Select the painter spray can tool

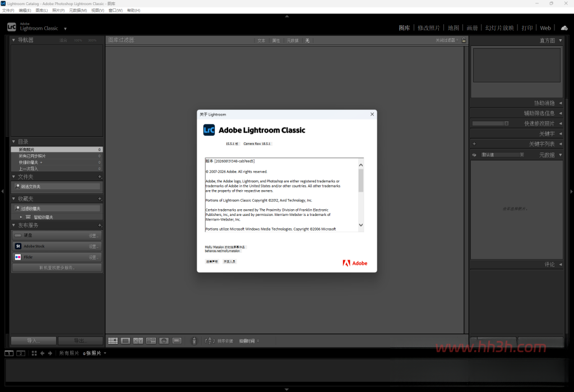pyautogui.click(x=194, y=341)
